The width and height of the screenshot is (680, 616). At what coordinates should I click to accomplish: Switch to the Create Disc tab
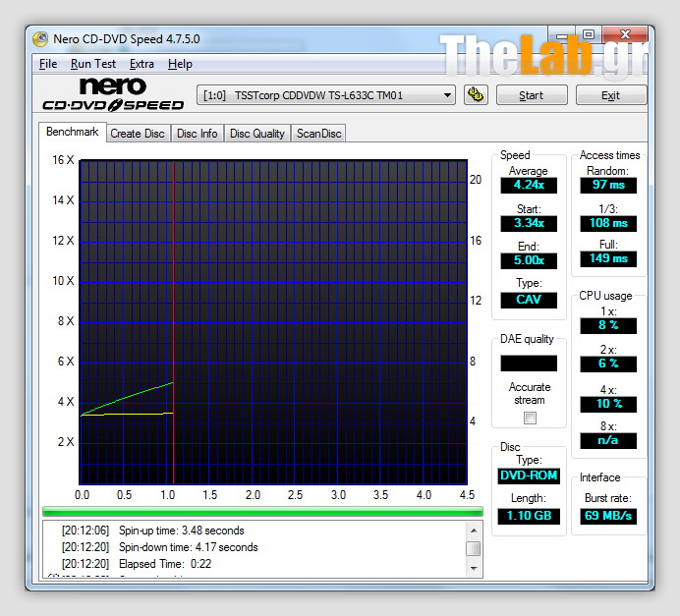[138, 133]
